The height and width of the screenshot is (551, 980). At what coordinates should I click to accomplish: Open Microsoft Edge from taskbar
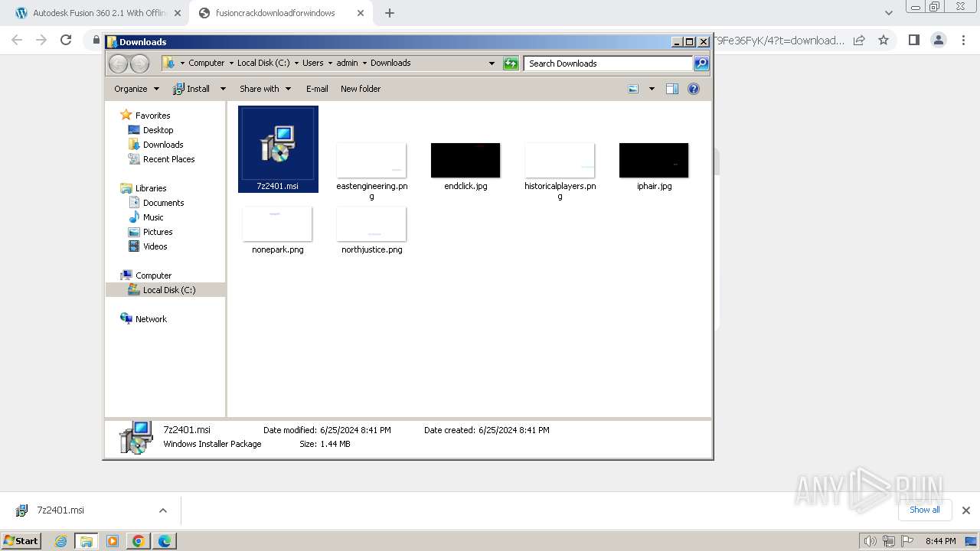[164, 541]
